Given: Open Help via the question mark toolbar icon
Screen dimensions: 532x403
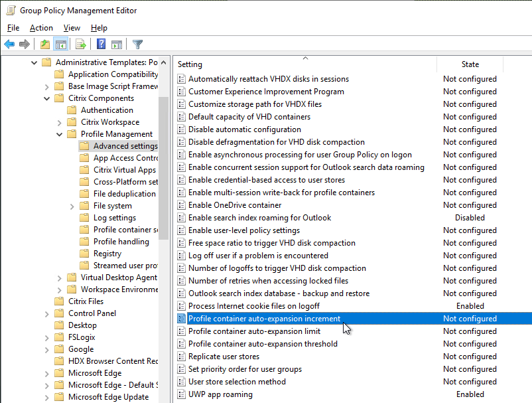Looking at the screenshot, I should (101, 44).
